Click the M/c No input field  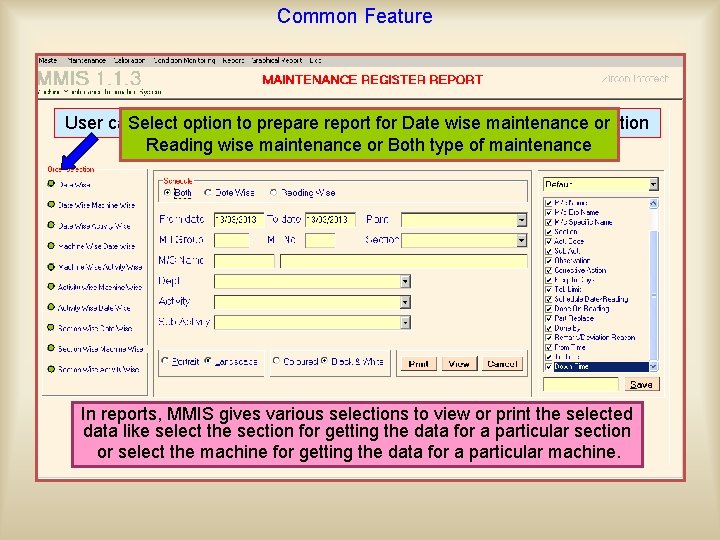click(320, 240)
